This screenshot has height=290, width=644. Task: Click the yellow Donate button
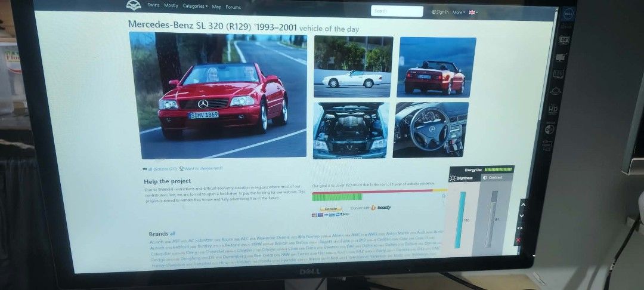click(x=330, y=209)
